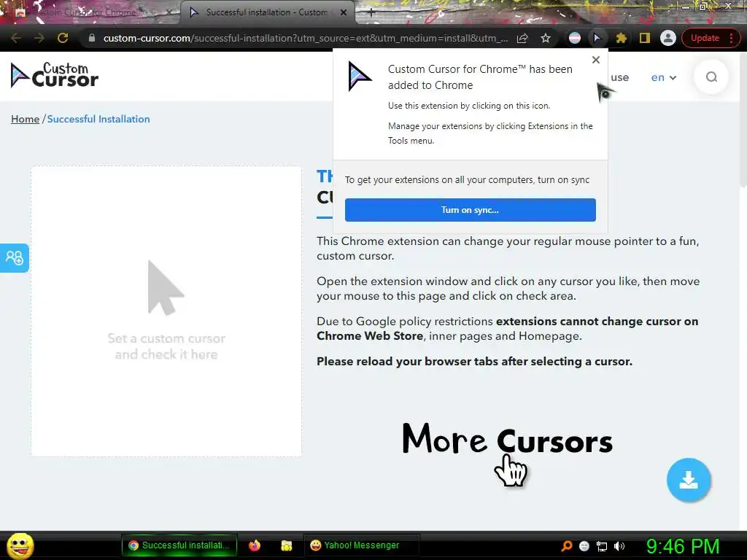The height and width of the screenshot is (560, 747).
Task: Open a new browser tab
Action: tap(371, 13)
